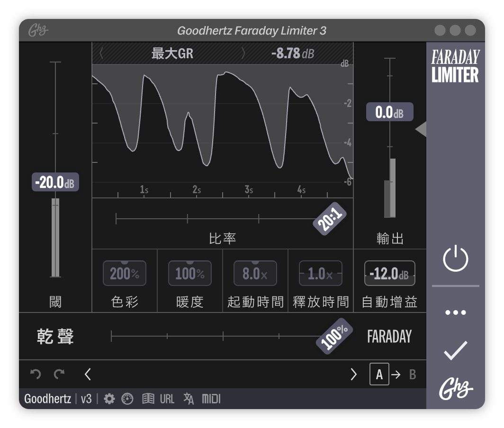The height and width of the screenshot is (428, 504).
Task: Click the 200% color value box
Action: [x=125, y=274]
